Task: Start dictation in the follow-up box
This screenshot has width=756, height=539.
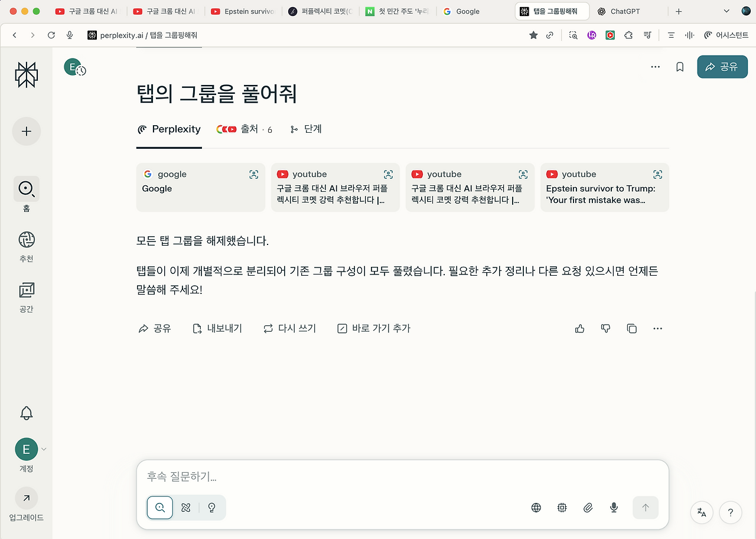Action: click(614, 507)
